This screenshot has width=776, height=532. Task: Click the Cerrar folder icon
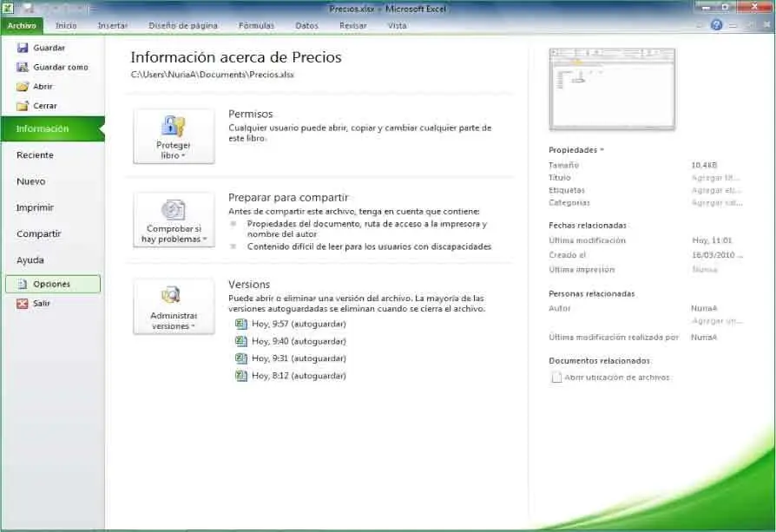click(x=23, y=106)
